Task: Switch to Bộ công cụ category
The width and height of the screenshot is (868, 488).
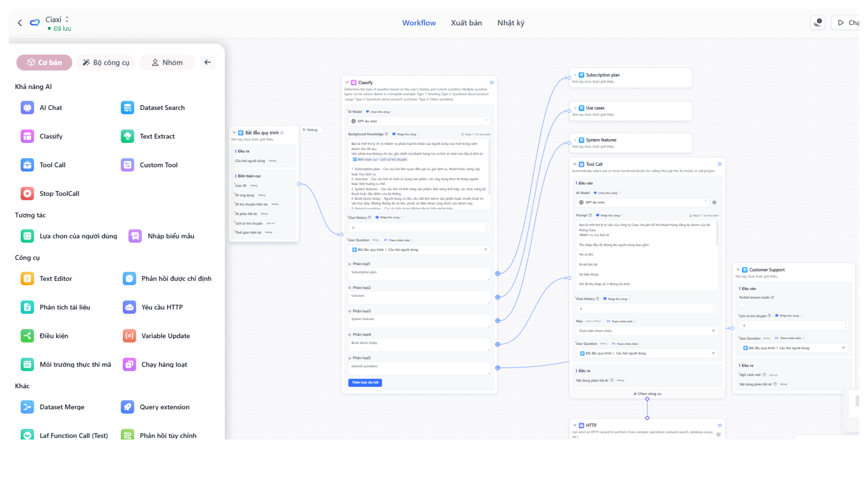Action: (106, 62)
